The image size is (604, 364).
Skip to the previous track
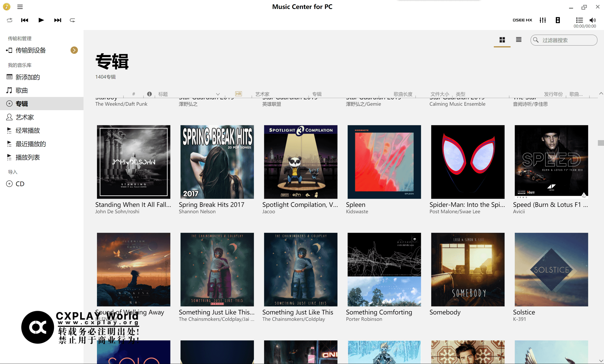pyautogui.click(x=25, y=20)
